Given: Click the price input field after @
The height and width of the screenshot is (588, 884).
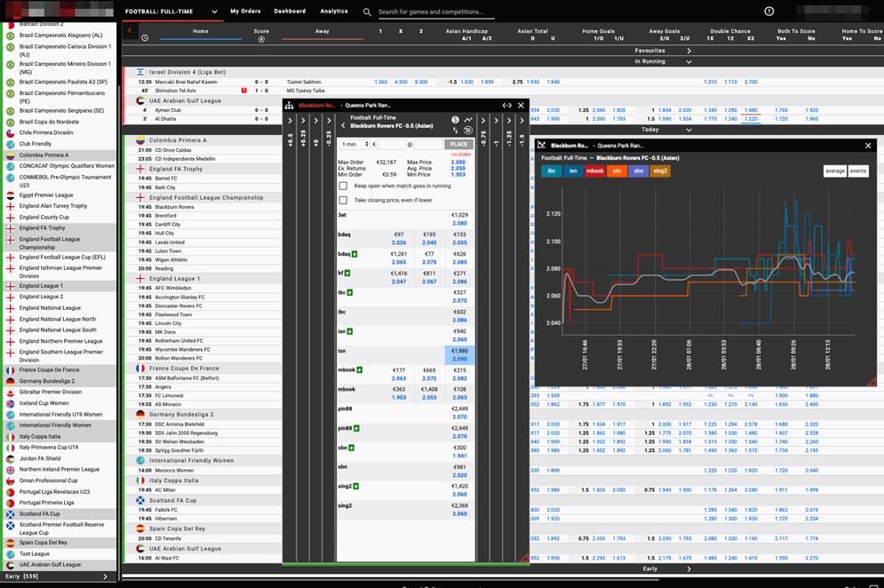Looking at the screenshot, I should click(x=428, y=144).
